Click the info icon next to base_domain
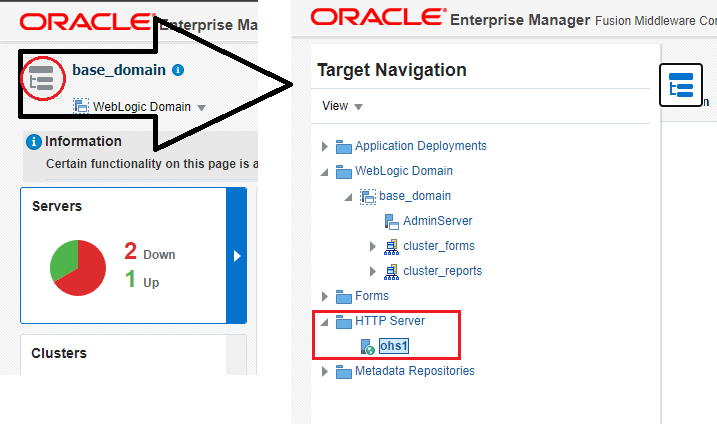 click(x=178, y=70)
